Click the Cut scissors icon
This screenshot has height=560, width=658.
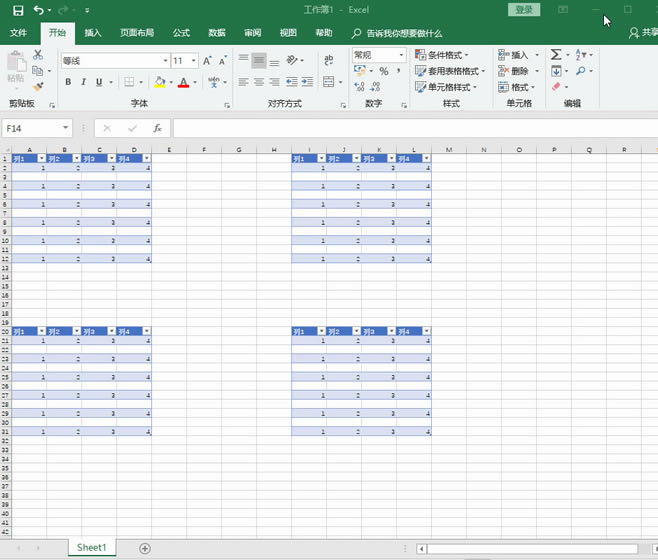[x=38, y=55]
